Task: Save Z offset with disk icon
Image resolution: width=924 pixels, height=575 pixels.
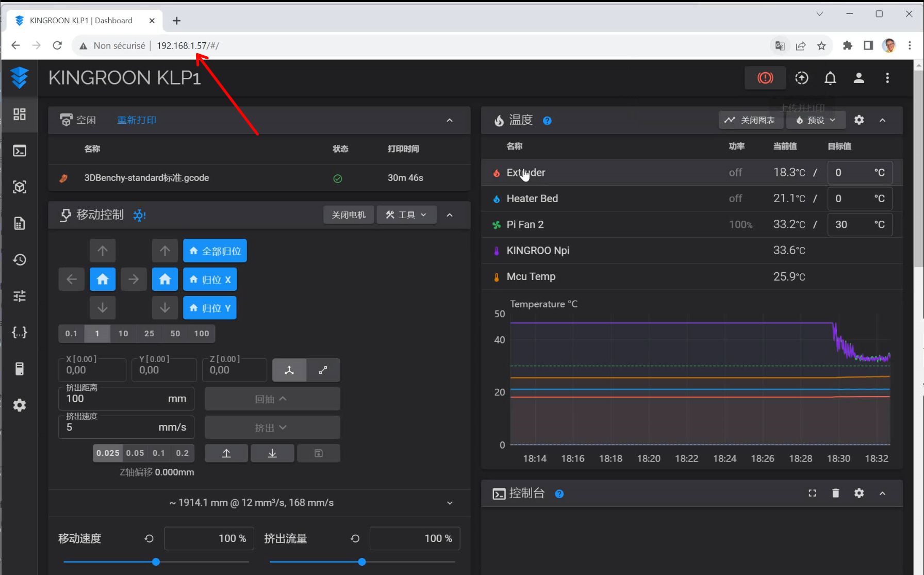Action: click(319, 453)
